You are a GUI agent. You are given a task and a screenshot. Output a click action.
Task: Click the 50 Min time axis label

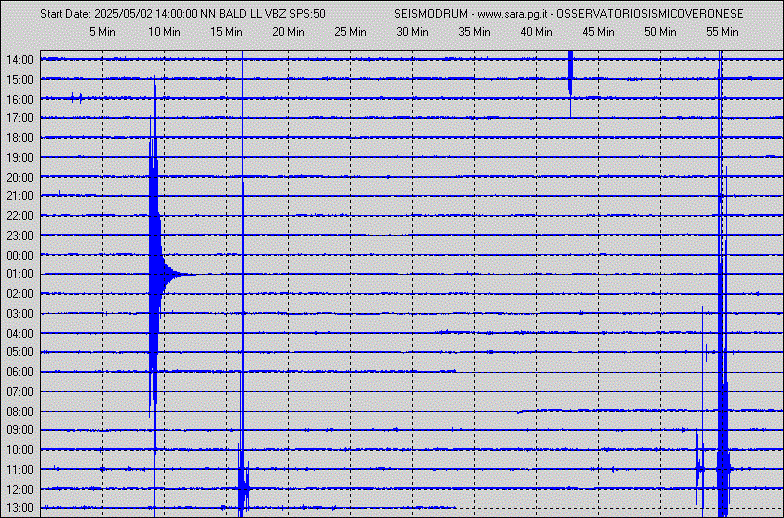[x=660, y=32]
